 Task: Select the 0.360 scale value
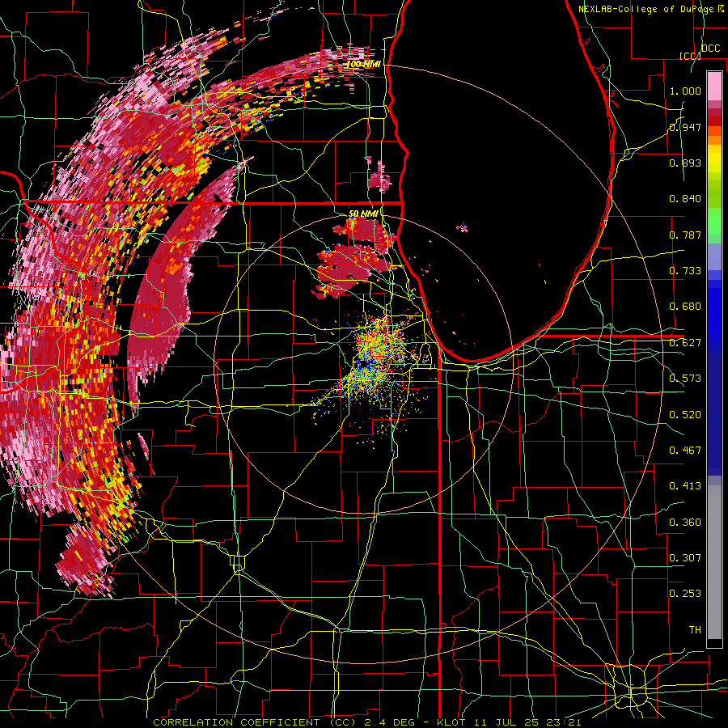pyautogui.click(x=685, y=523)
